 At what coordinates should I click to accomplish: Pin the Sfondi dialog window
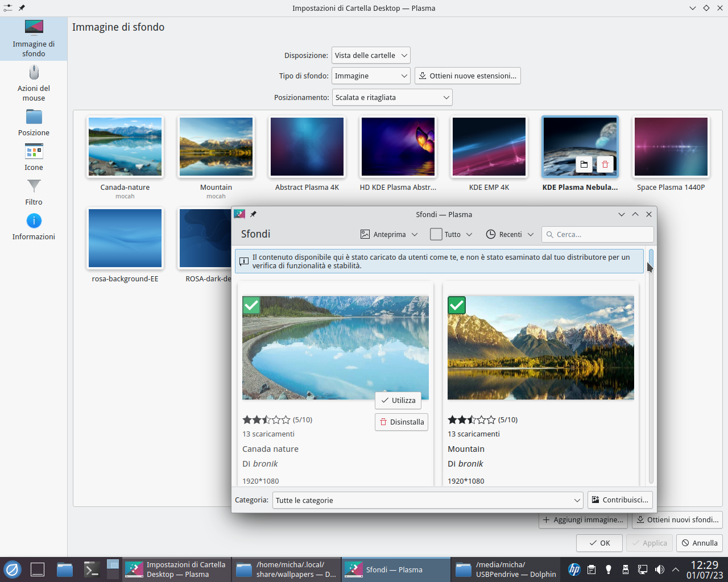(253, 214)
